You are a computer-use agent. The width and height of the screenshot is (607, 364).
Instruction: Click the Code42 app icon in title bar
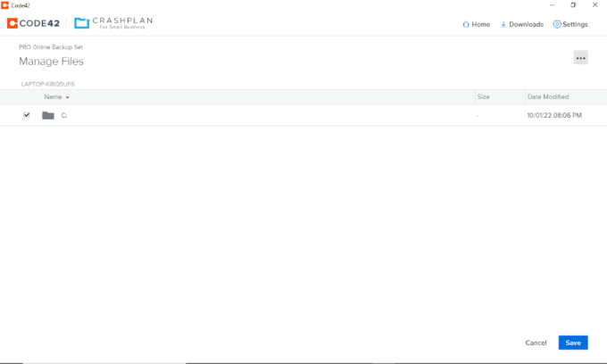coord(5,4)
